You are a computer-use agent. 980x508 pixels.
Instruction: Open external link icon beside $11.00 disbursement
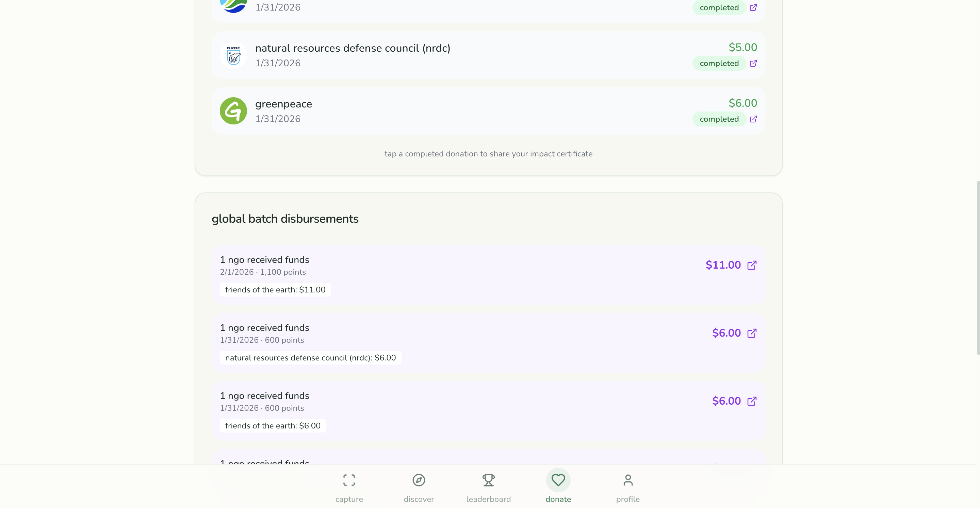pos(752,265)
